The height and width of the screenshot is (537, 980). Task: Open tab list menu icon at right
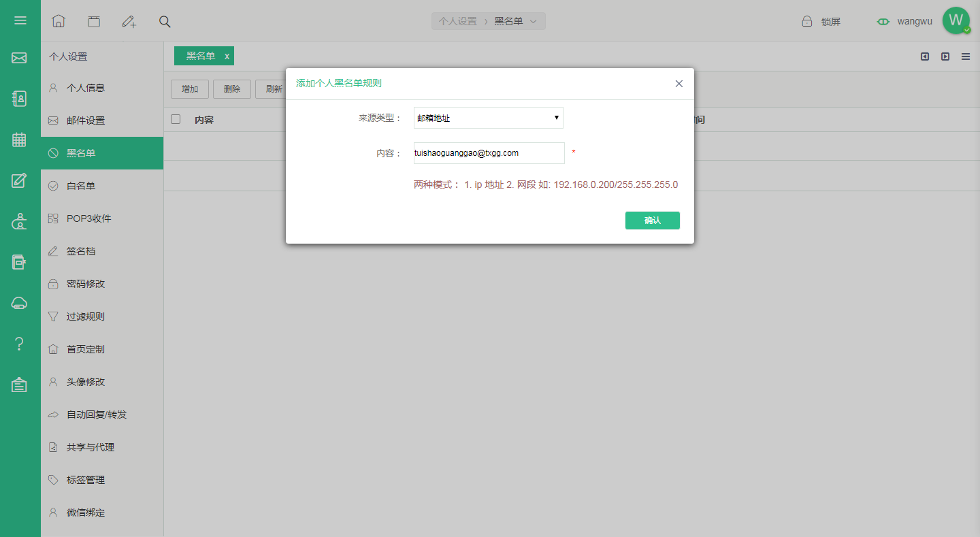(966, 56)
